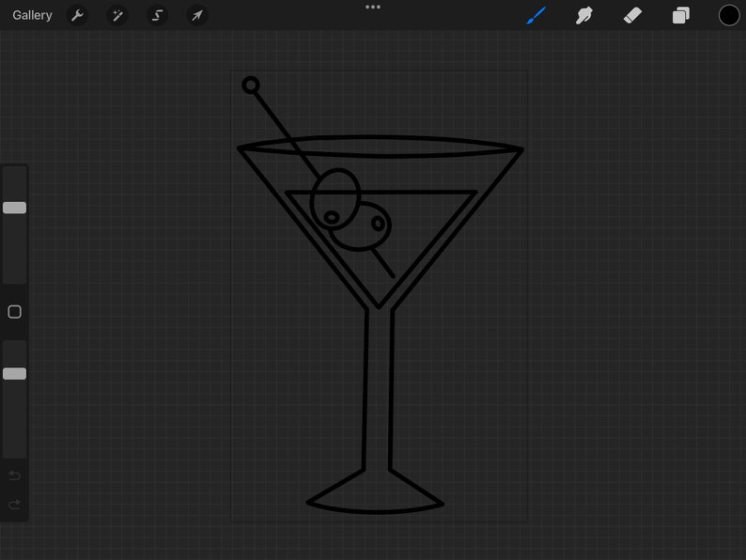Activate the Transform arrow tool
746x560 pixels.
pyautogui.click(x=196, y=16)
